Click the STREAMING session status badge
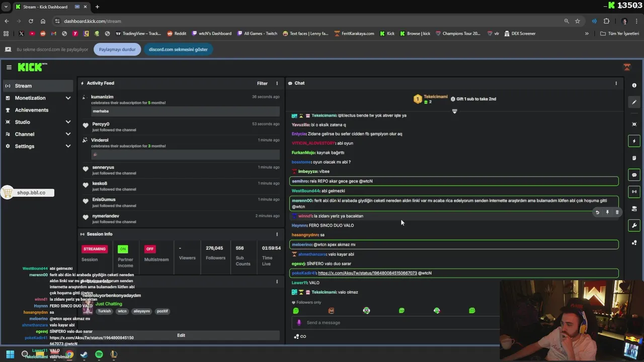 coord(95,249)
